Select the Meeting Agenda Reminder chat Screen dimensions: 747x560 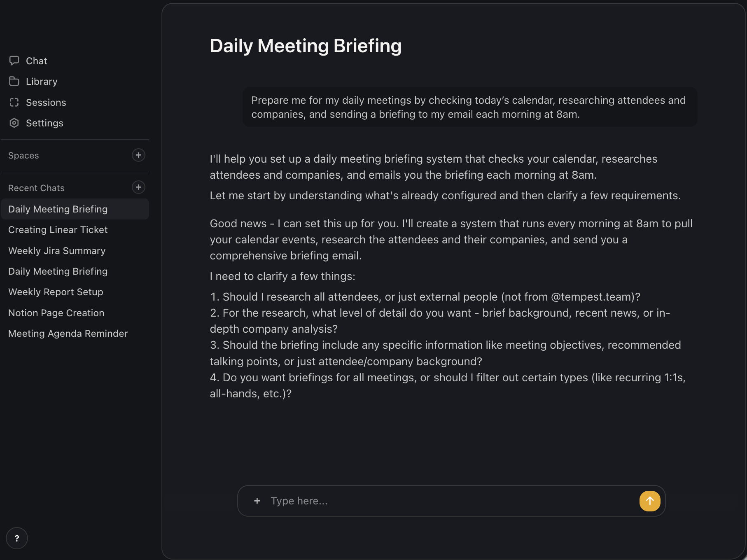(x=68, y=334)
